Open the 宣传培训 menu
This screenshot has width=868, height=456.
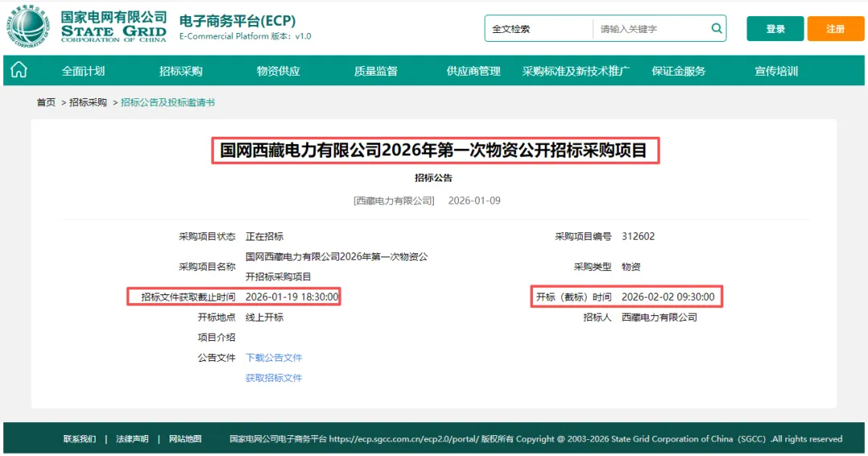[x=776, y=71]
